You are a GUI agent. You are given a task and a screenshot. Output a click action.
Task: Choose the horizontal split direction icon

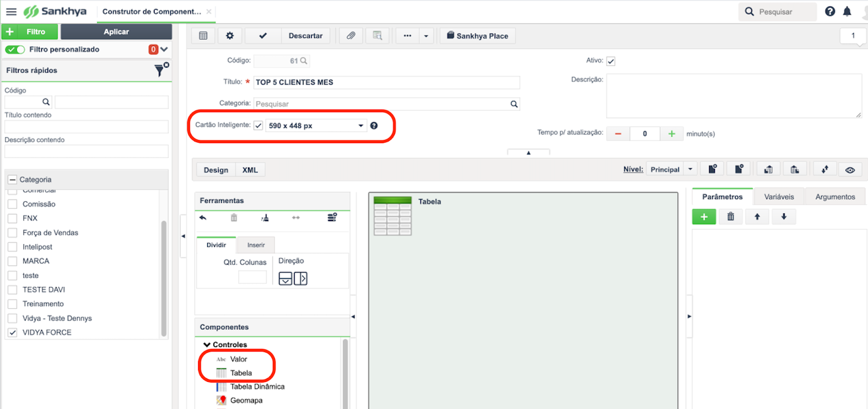click(301, 278)
